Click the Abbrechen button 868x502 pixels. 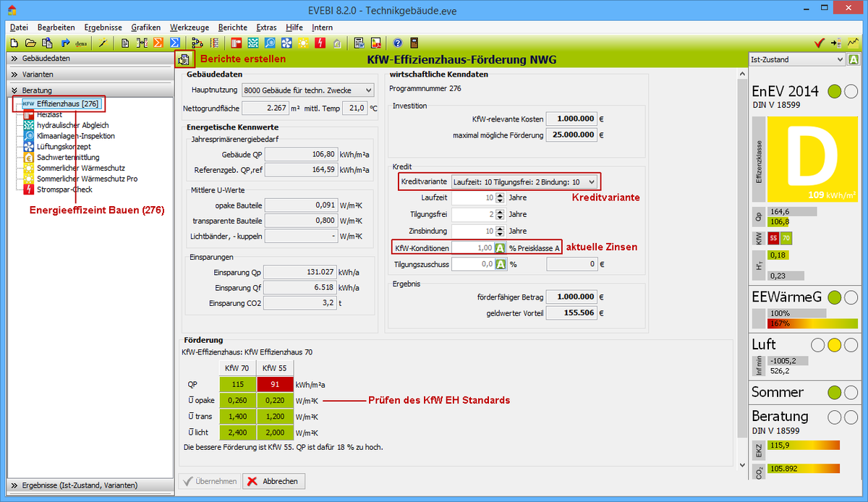[274, 481]
